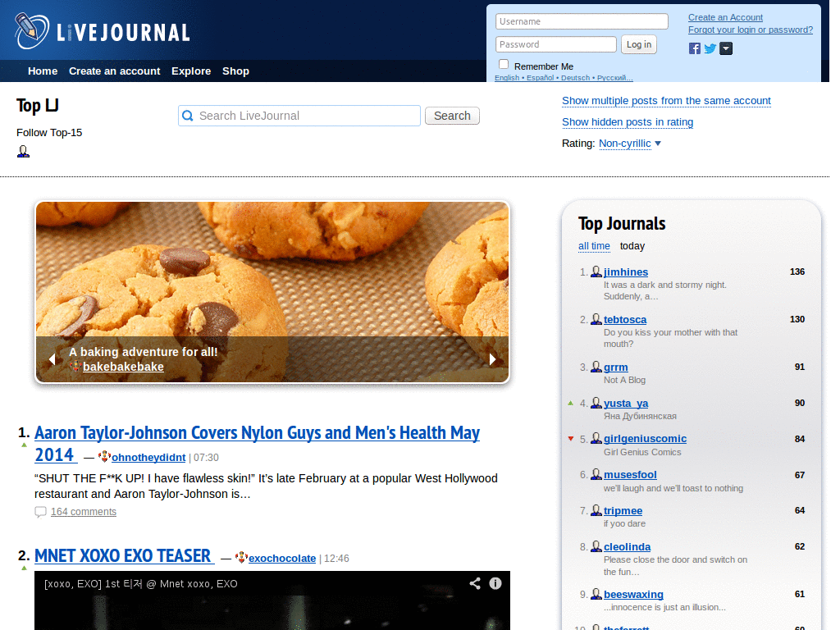Focus the Username field
The height and width of the screenshot is (630, 840).
point(582,21)
